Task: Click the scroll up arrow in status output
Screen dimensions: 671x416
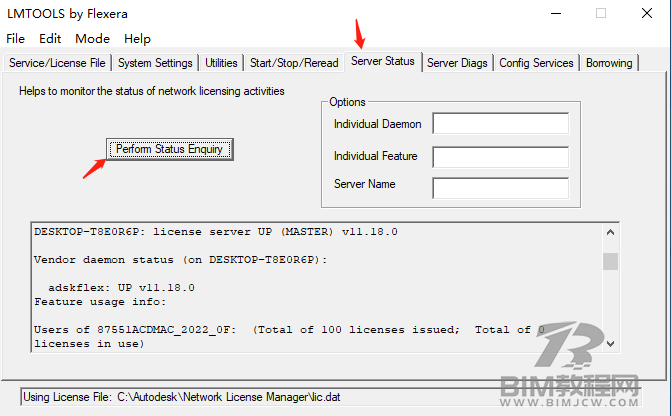Action: pos(611,232)
